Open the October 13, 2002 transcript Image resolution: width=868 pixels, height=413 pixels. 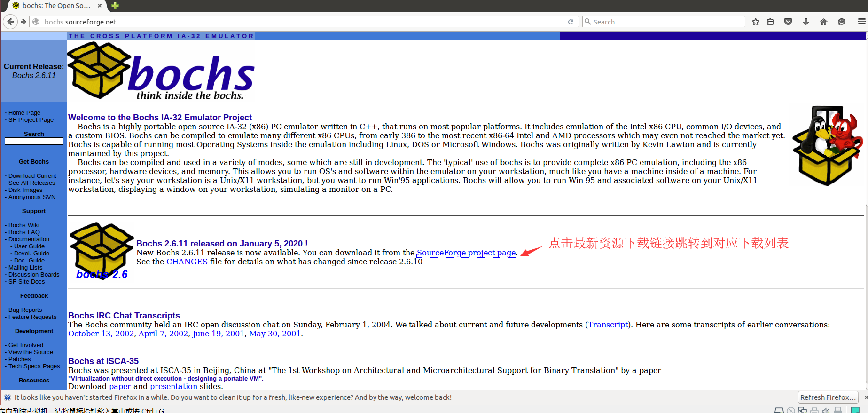[101, 334]
